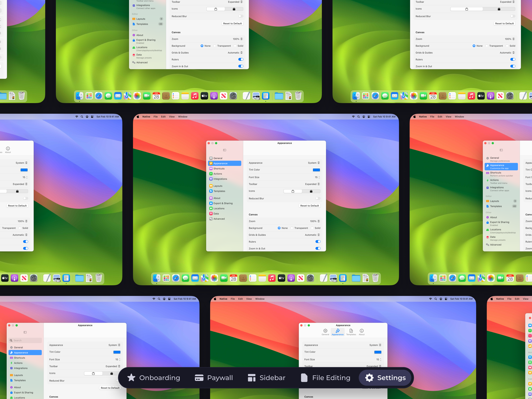Switch to the Sidebar tab

(266, 378)
